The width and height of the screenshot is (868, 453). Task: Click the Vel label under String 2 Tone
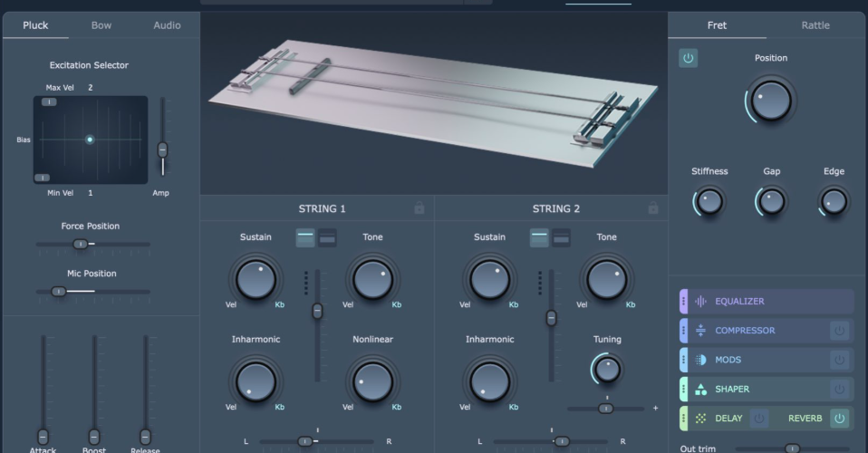tap(582, 304)
